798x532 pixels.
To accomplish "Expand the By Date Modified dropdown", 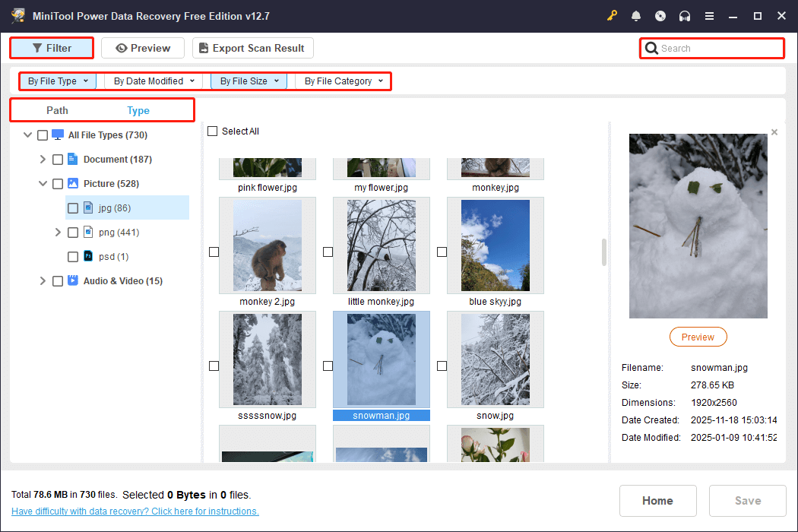I will point(154,81).
